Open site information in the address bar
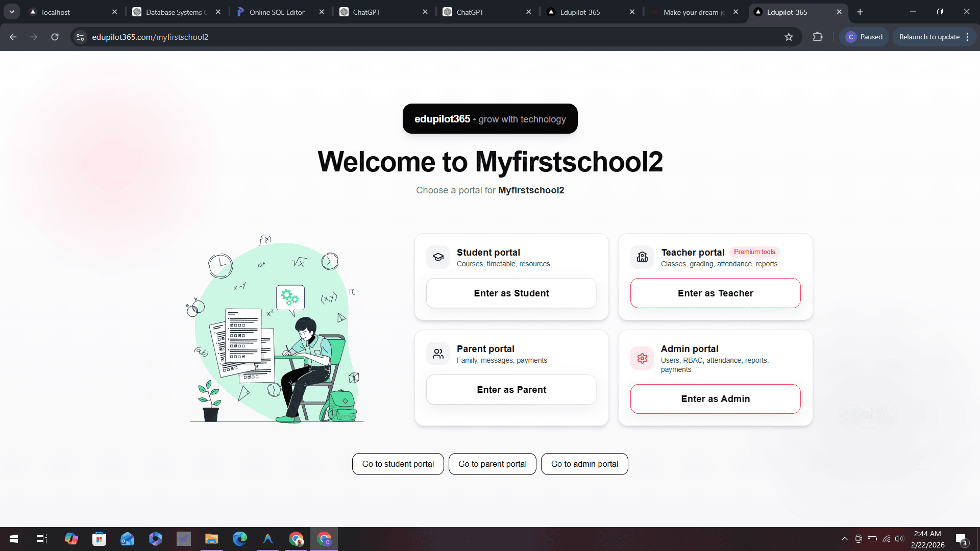Screen dimensions: 980x551 (80, 37)
